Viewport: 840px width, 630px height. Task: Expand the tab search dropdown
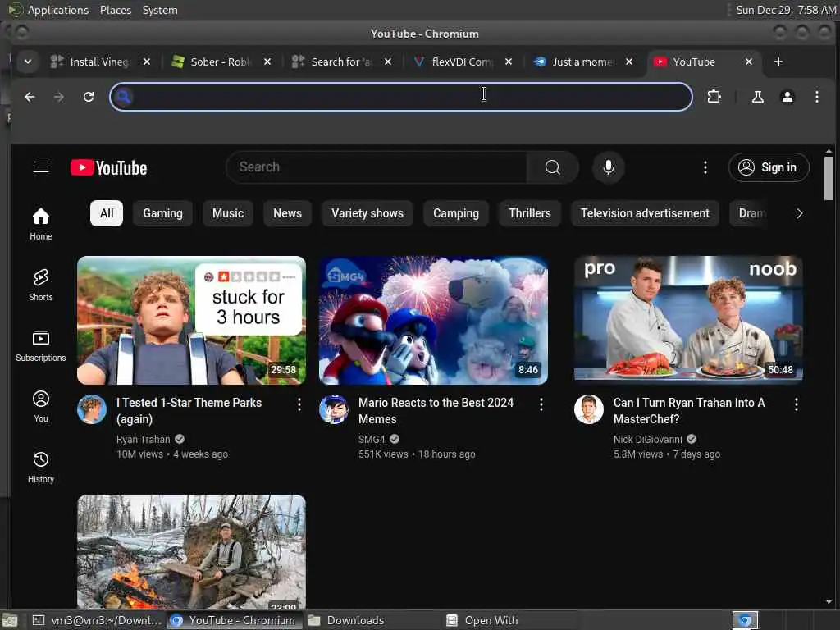point(27,62)
